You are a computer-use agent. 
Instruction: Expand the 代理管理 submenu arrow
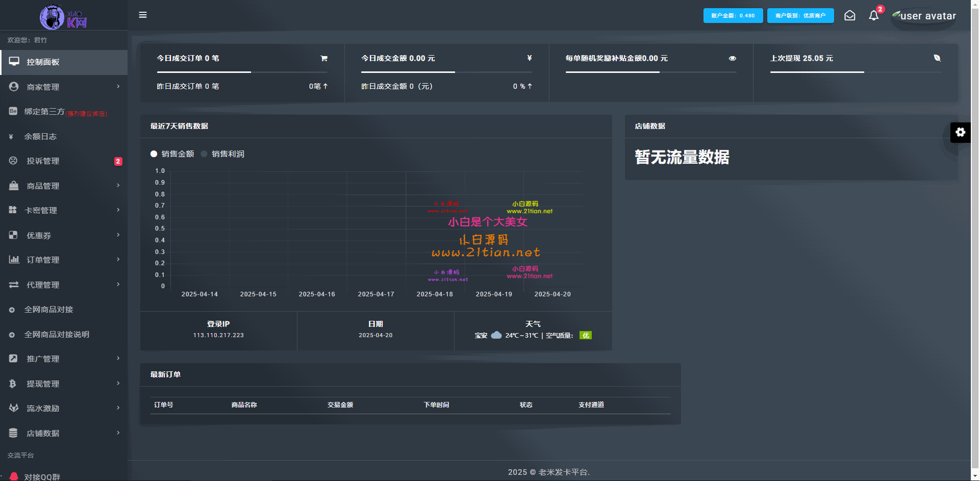118,284
